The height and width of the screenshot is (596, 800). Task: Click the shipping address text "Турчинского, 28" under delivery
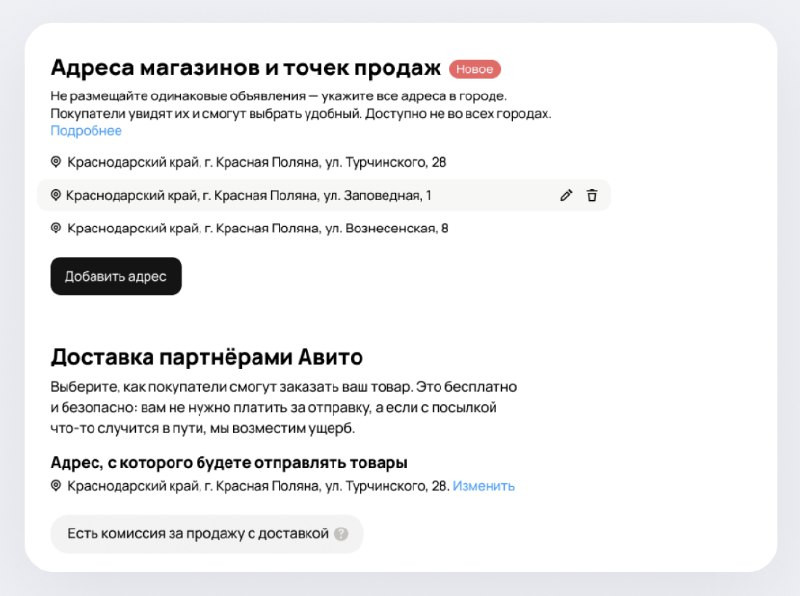(257, 486)
